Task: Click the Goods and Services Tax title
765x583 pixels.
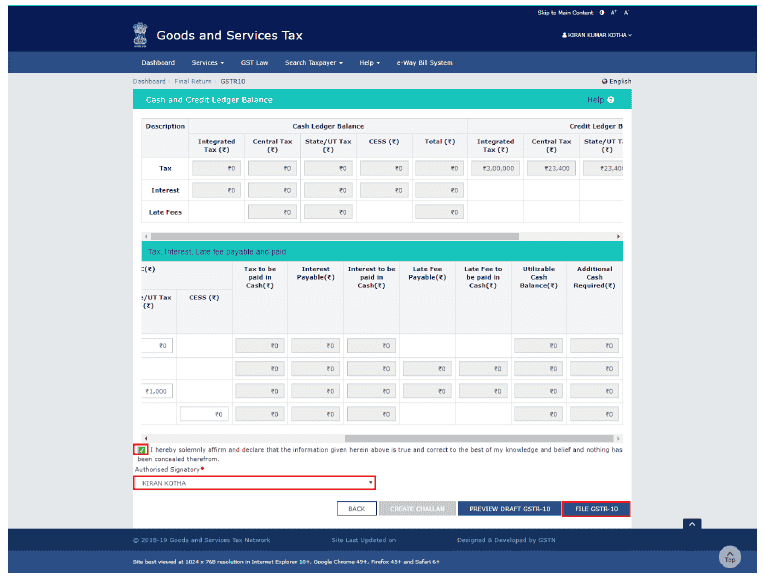Action: [x=229, y=35]
